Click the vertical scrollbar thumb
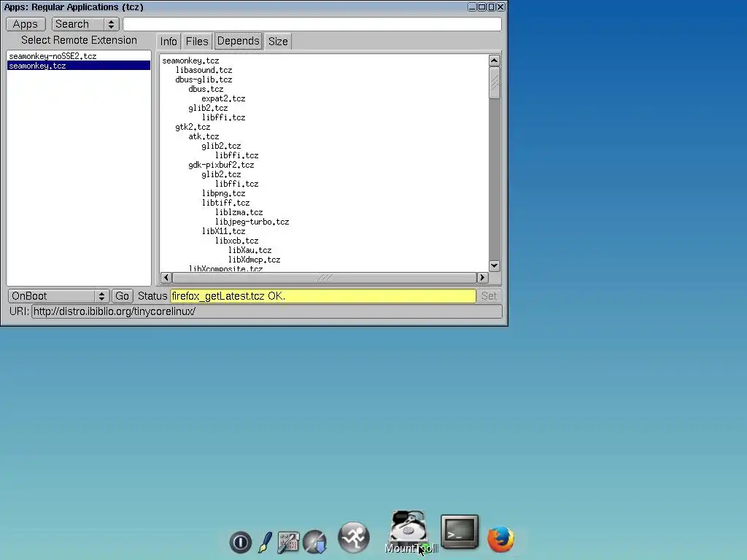Viewport: 747px width, 560px height. pyautogui.click(x=494, y=83)
